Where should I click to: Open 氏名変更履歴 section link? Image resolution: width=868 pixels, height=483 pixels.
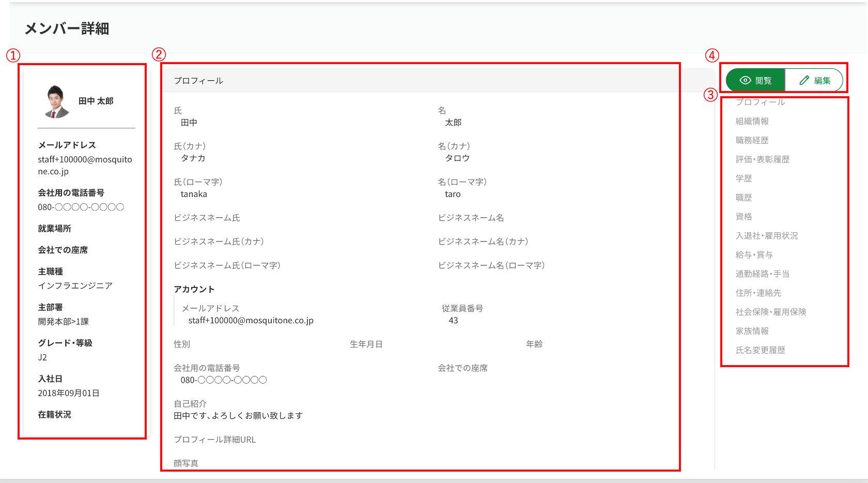click(x=760, y=350)
